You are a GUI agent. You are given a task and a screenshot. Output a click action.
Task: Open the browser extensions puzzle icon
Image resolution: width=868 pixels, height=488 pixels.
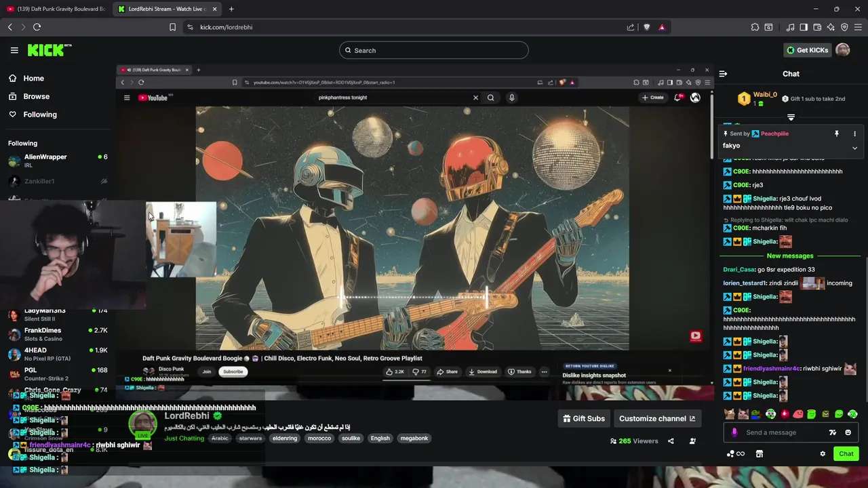(755, 27)
